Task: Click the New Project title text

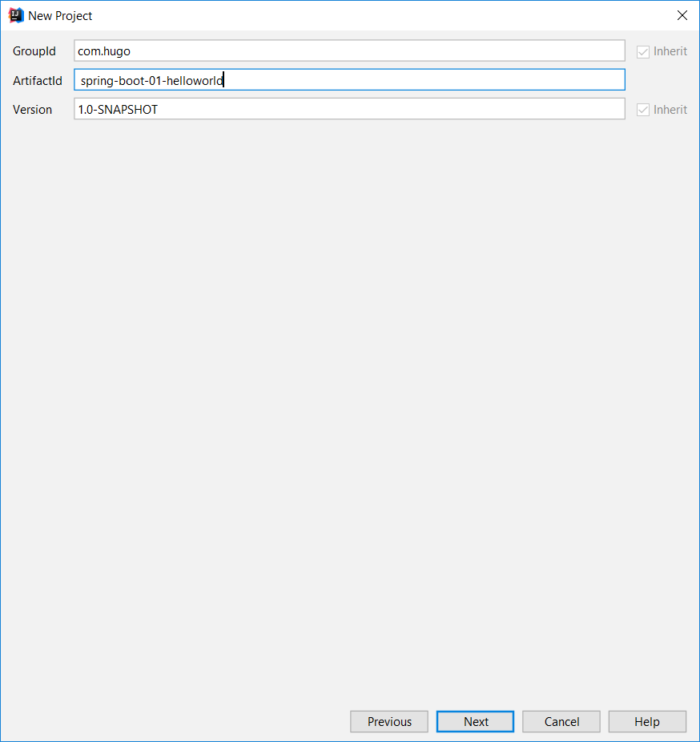Action: click(x=60, y=16)
